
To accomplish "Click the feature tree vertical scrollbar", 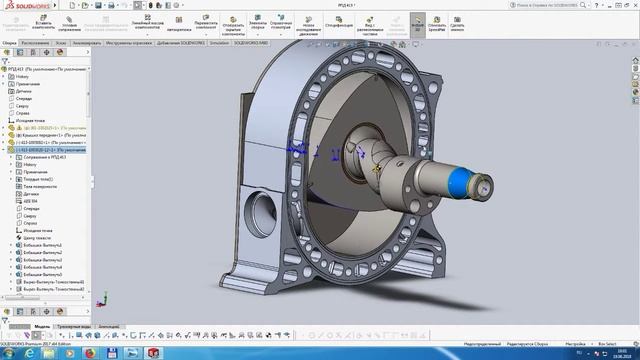I will point(89,93).
